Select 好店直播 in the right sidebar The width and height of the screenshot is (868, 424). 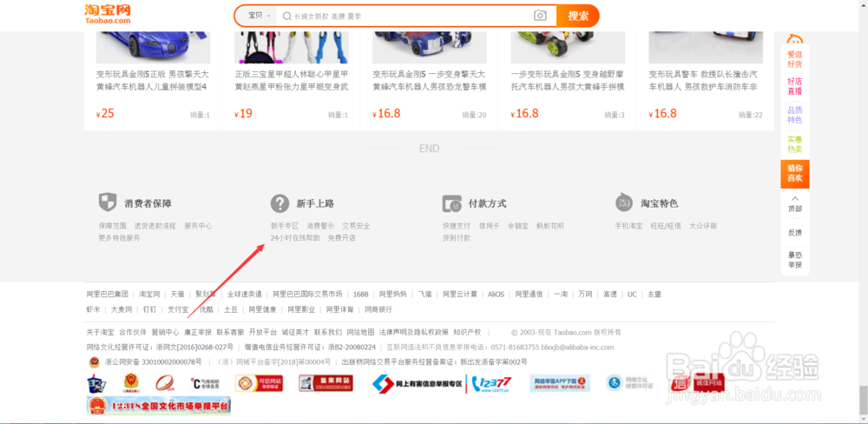click(795, 87)
